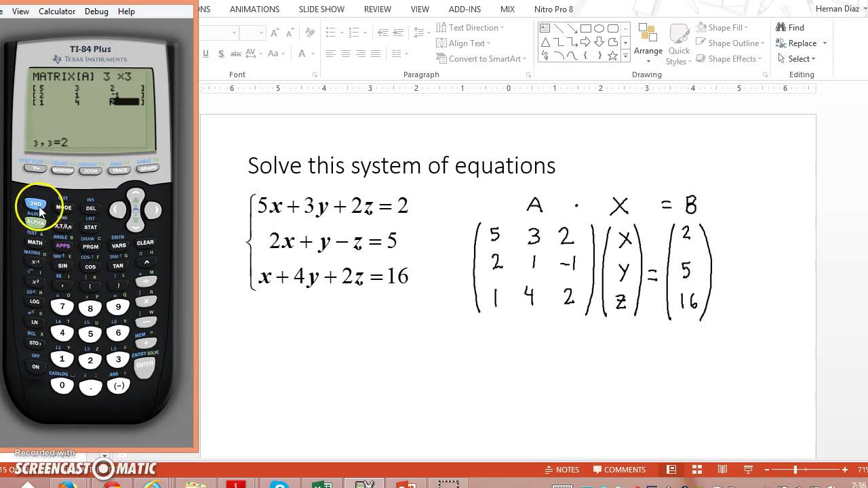This screenshot has width=868, height=488.
Task: Click the purple APPS calculator key
Action: coord(63,246)
